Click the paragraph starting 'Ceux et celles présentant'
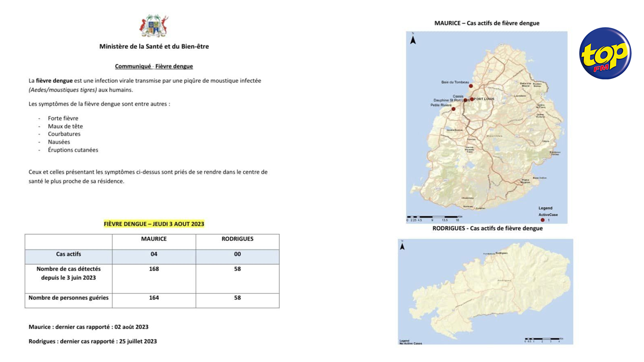This screenshot has width=644, height=362. (148, 177)
